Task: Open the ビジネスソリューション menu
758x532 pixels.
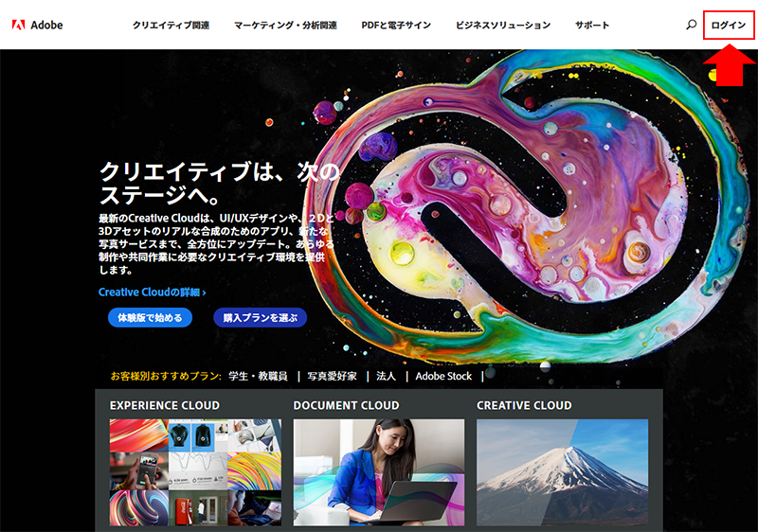Action: tap(503, 26)
